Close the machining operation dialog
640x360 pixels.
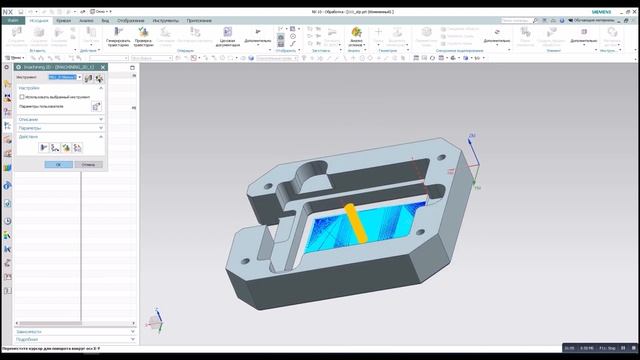click(103, 67)
